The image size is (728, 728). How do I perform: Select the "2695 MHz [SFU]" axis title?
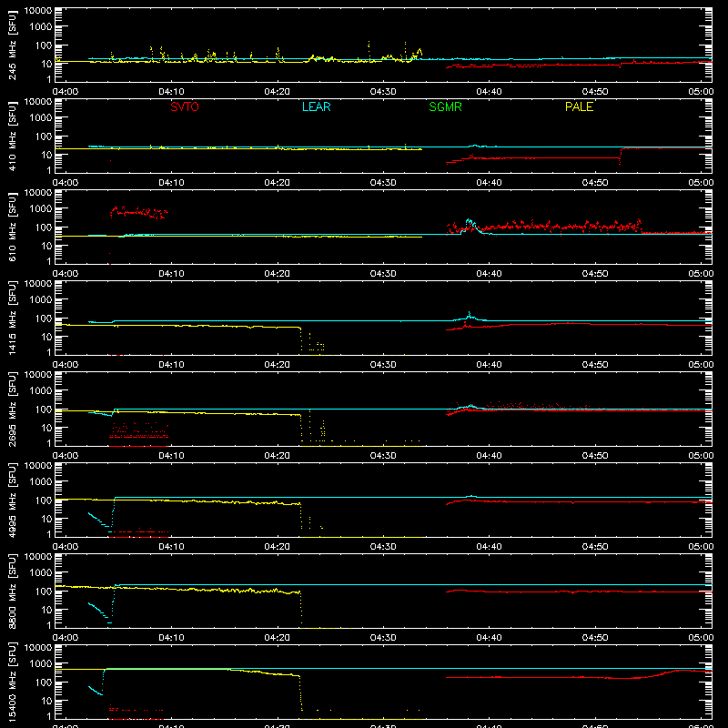point(12,409)
